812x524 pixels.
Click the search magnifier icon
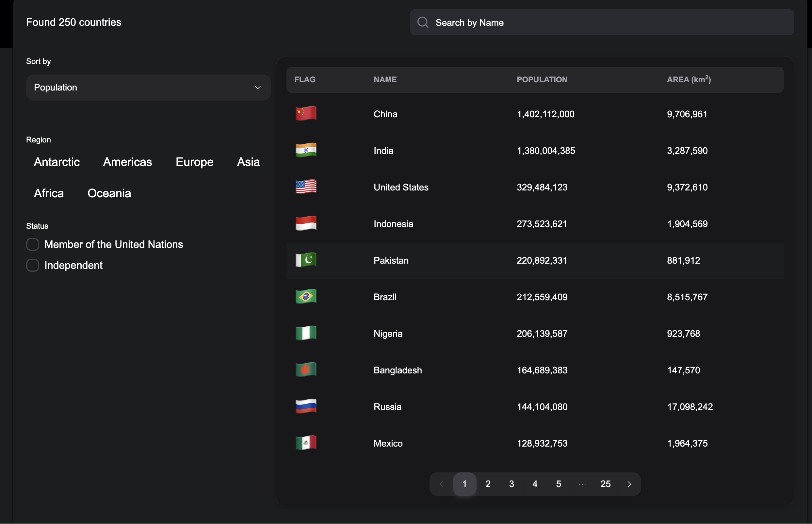pos(423,23)
